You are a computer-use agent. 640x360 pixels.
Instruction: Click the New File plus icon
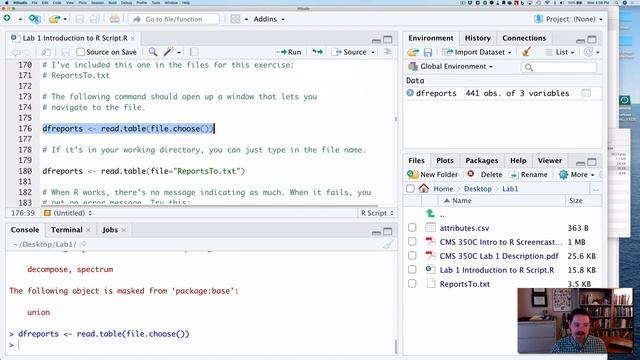coord(7,18)
